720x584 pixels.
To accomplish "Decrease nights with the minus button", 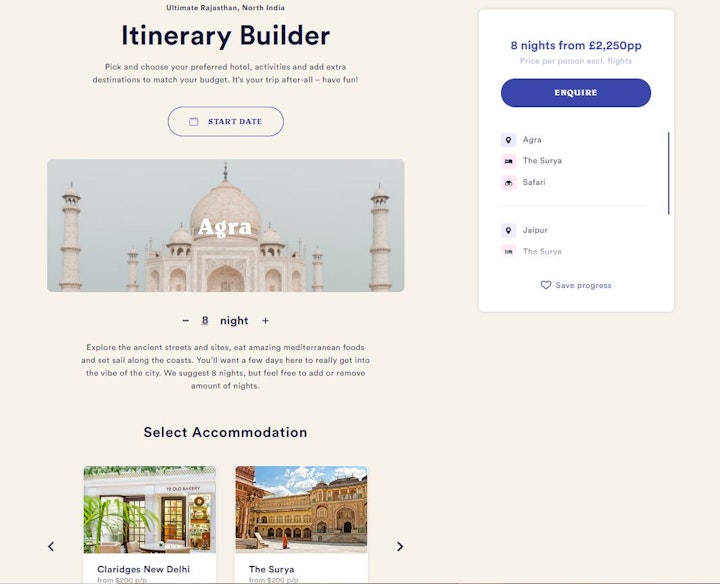I will [x=186, y=320].
